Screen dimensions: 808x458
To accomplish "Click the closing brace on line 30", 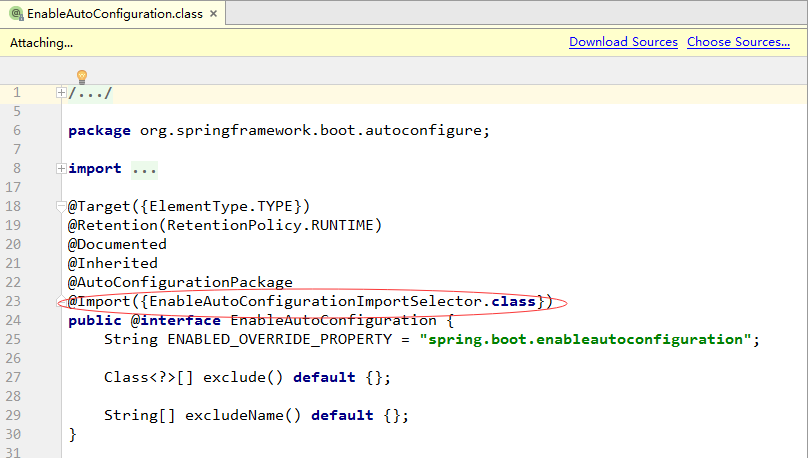I will pos(72,434).
